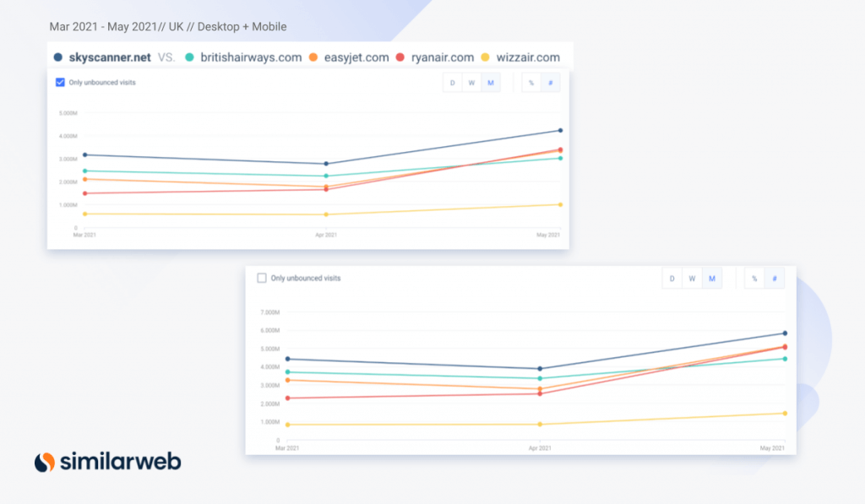Select the britishairways.com teal legend dot
The width and height of the screenshot is (865, 504).
coord(189,57)
